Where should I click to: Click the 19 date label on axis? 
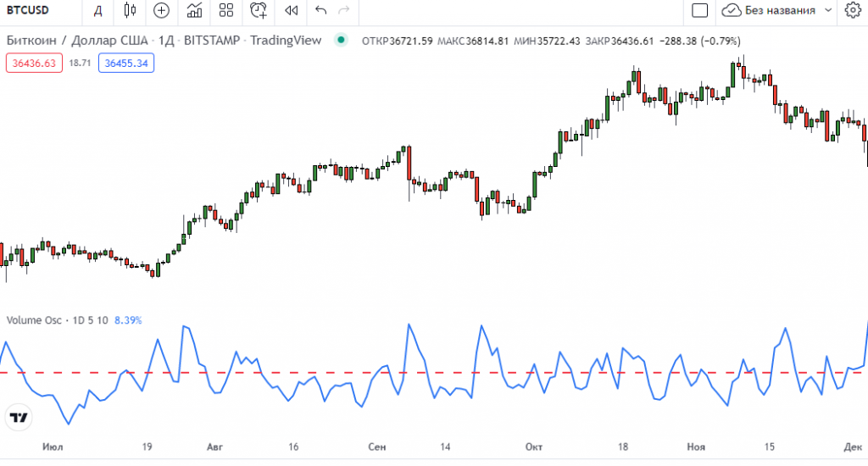coord(147,447)
